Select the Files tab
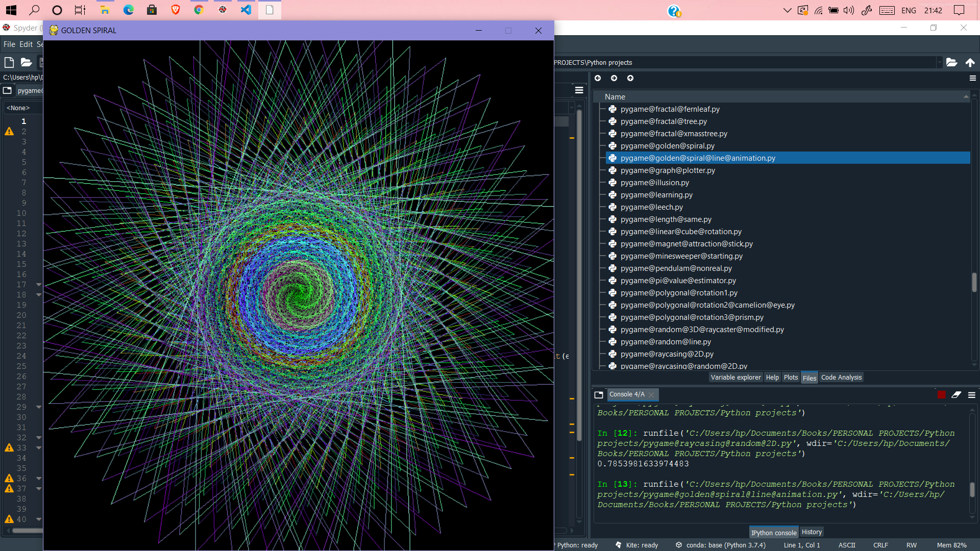 click(x=810, y=378)
